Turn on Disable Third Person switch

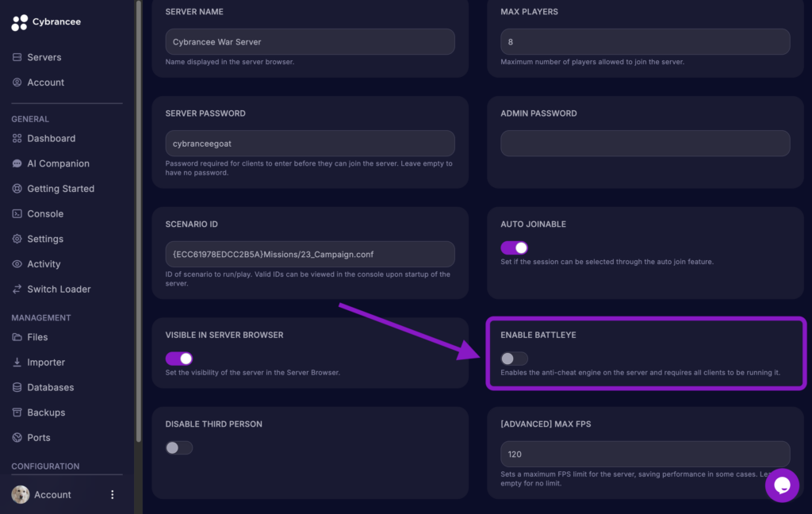pyautogui.click(x=179, y=447)
